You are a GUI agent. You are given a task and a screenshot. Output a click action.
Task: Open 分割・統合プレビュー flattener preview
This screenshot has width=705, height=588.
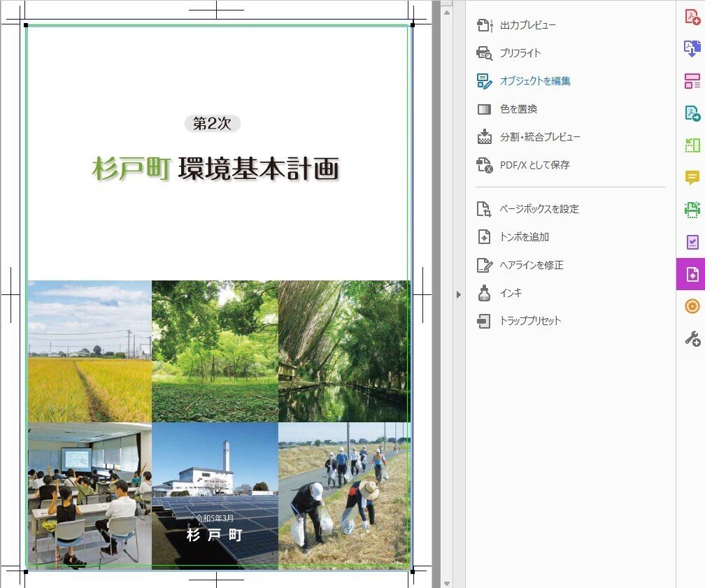click(x=528, y=136)
